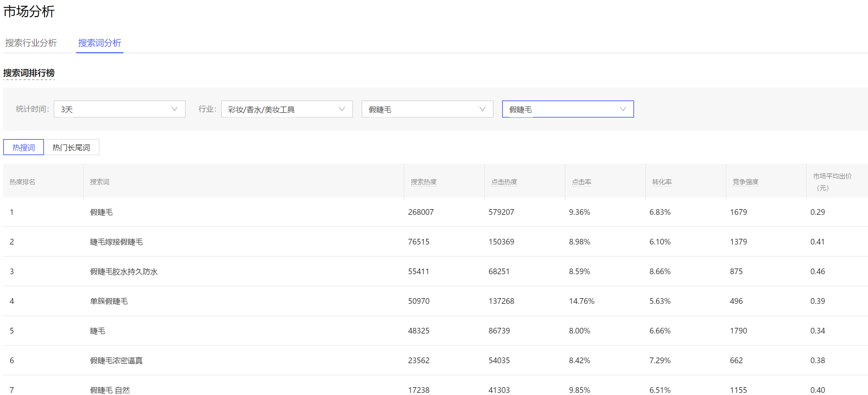Viewport: 868px width, 395px height.
Task: Click search term 假睫毛 自然
Action: [x=110, y=390]
